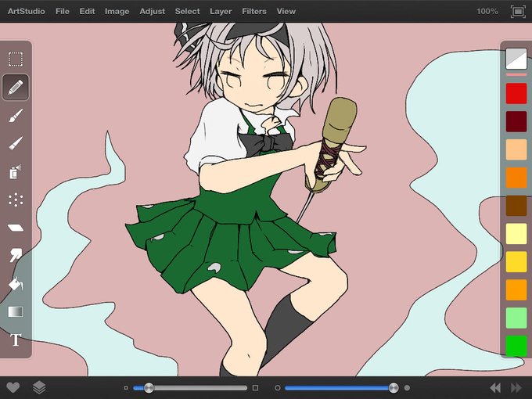The image size is (532, 399).
Task: Pick the amber orange swatch above light green
Action: (x=516, y=289)
